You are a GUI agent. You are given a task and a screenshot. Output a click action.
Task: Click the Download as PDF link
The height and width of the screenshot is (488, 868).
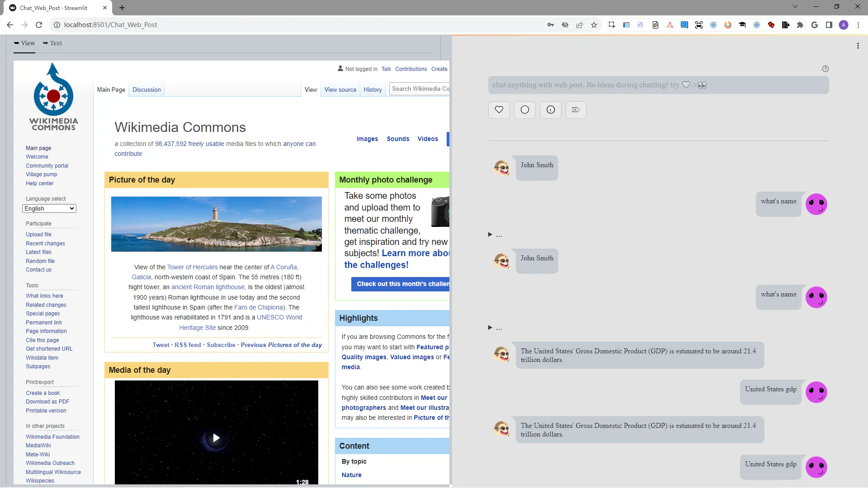click(x=47, y=402)
